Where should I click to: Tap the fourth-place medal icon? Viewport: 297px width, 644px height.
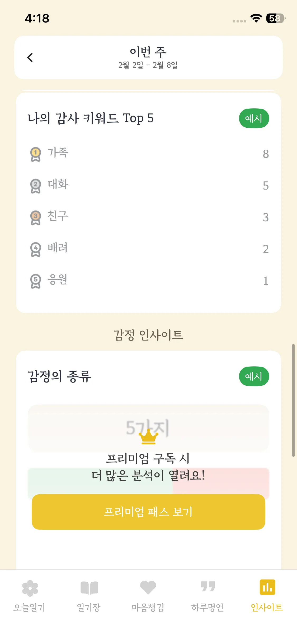click(36, 249)
